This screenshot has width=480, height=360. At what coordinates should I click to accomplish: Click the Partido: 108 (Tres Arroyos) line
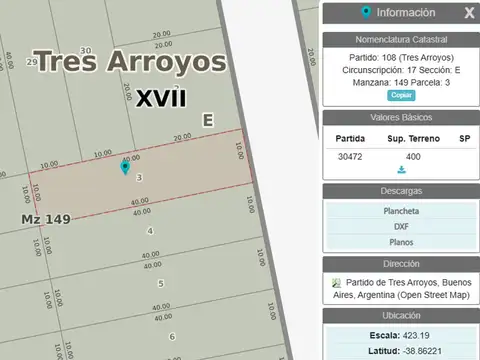(401, 58)
